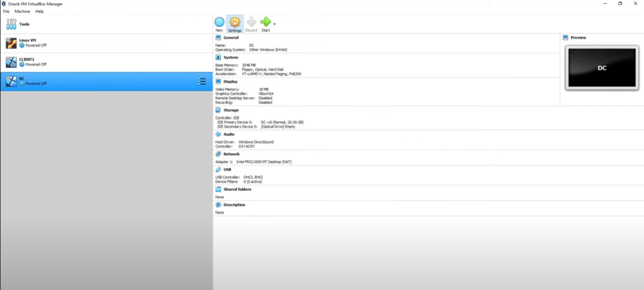The height and width of the screenshot is (290, 644).
Task: Click the 'Other Windows (64-bit)' value
Action: pyautogui.click(x=268, y=50)
